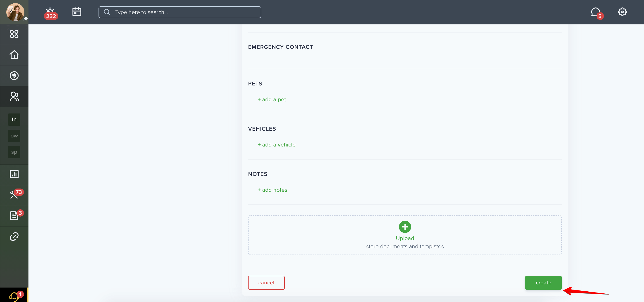Click the red 'cancel' button
The width and height of the screenshot is (644, 302).
pyautogui.click(x=266, y=283)
